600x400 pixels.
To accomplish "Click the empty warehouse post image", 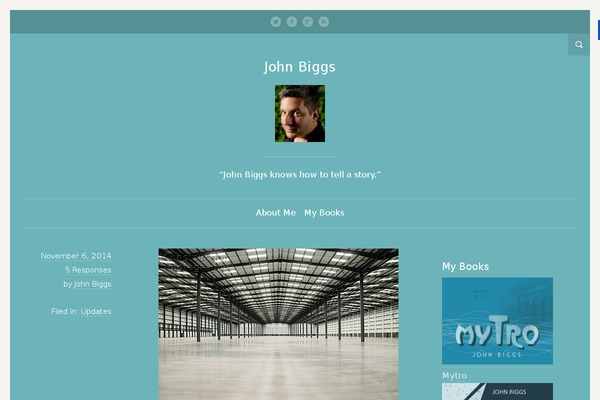I will (x=279, y=324).
